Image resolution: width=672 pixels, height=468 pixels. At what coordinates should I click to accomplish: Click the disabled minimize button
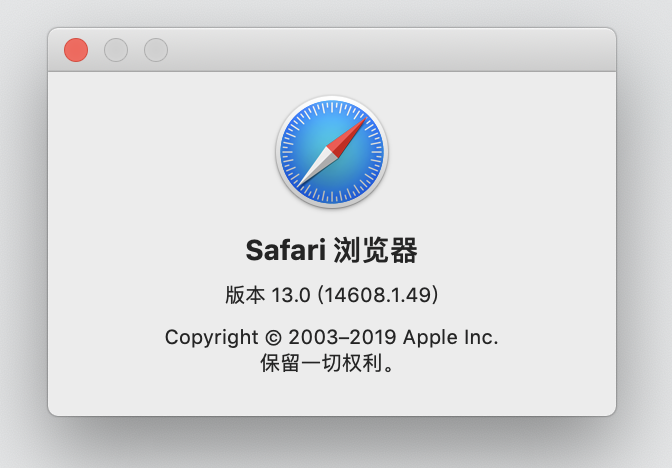click(116, 50)
